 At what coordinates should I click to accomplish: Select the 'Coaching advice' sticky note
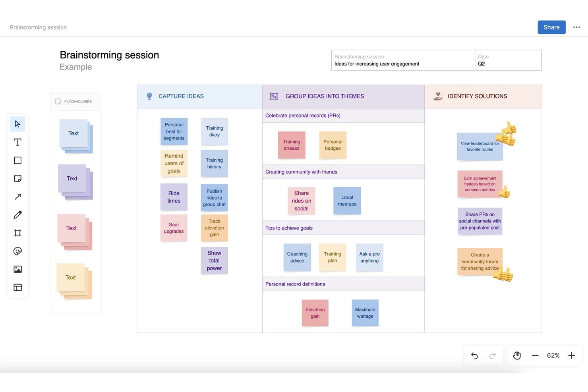click(x=297, y=257)
